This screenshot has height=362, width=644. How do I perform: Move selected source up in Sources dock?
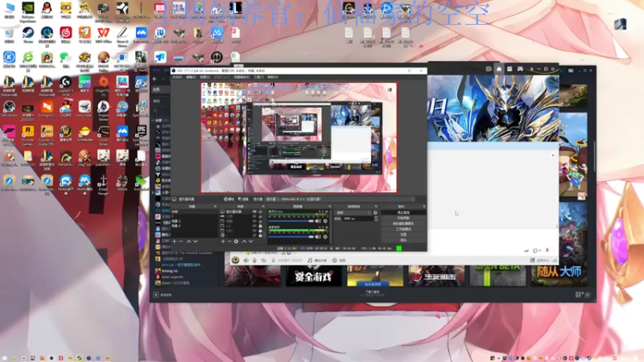244,241
